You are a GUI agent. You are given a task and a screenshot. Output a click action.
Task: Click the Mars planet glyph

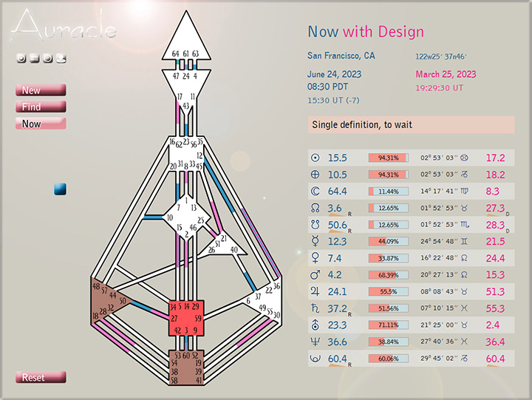point(316,275)
